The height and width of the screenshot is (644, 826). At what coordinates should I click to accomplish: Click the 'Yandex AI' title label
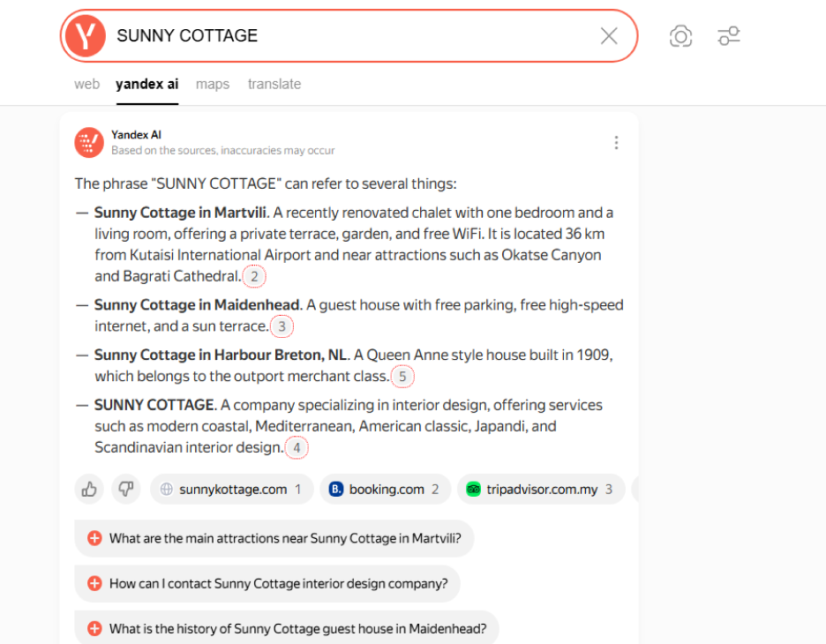click(136, 135)
